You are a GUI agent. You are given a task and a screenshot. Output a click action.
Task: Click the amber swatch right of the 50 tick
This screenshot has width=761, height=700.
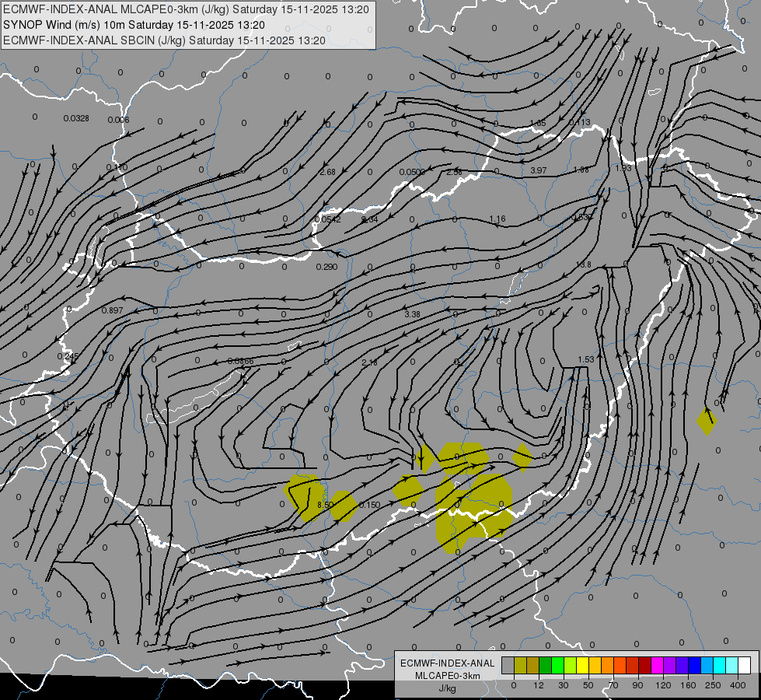pyautogui.click(x=595, y=665)
